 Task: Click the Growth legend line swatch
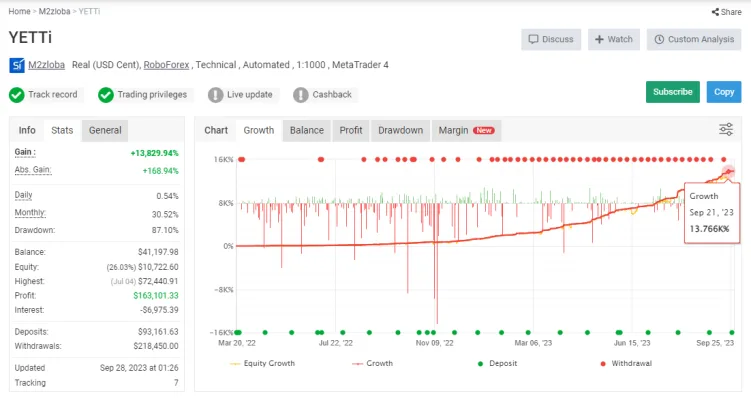click(357, 364)
